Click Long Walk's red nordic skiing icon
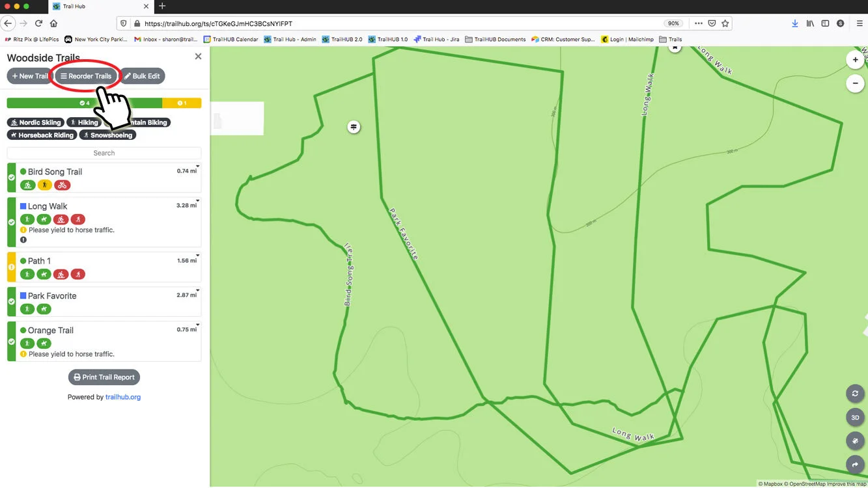 tap(61, 219)
